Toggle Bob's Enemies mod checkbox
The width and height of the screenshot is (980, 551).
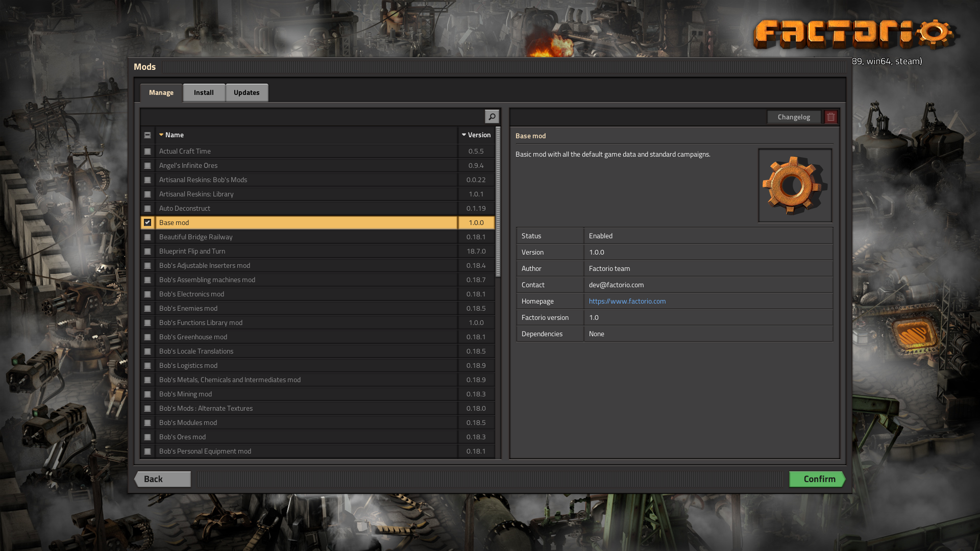(148, 309)
